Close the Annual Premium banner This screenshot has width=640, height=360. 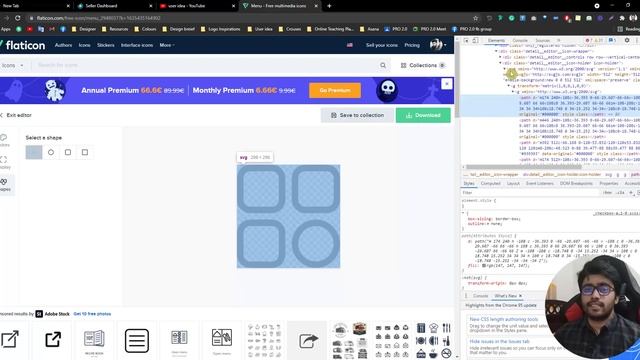[x=447, y=84]
